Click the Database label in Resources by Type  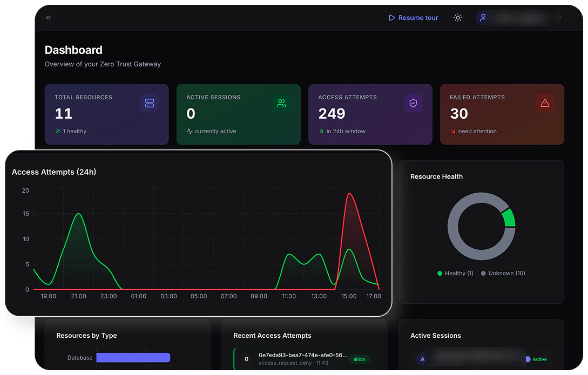[x=80, y=358]
